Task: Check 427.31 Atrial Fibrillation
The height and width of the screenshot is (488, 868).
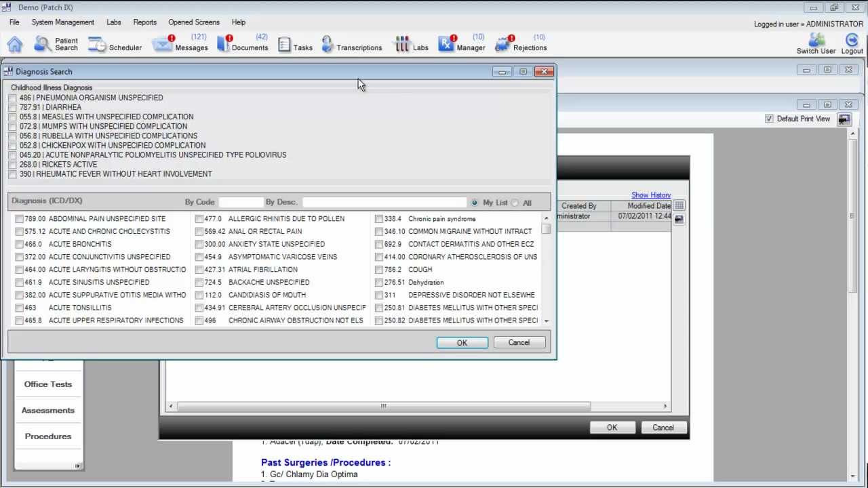Action: (199, 270)
